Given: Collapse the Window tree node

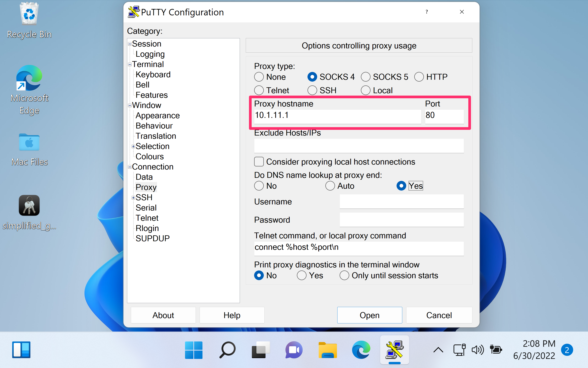Looking at the screenshot, I should click(130, 105).
